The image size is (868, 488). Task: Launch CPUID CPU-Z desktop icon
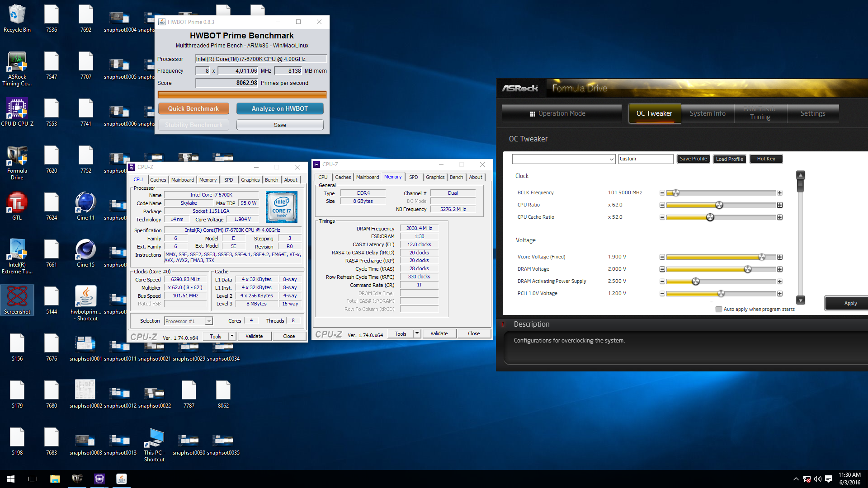[x=17, y=113]
